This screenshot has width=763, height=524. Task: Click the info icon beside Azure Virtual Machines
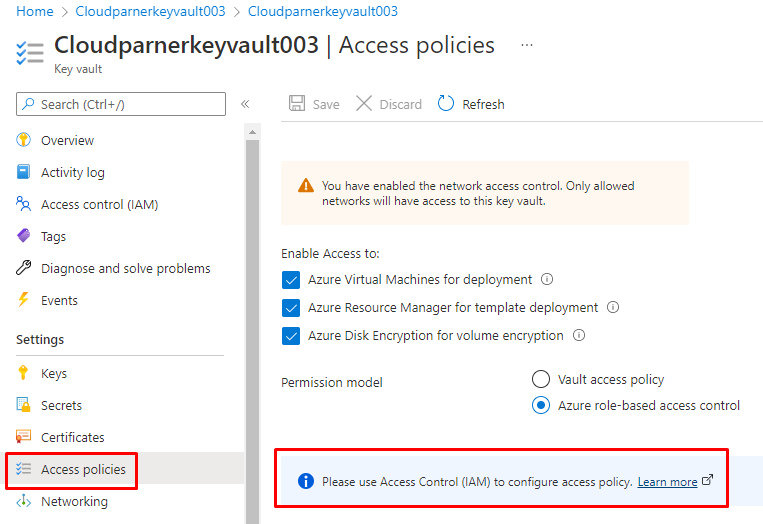[x=547, y=280]
